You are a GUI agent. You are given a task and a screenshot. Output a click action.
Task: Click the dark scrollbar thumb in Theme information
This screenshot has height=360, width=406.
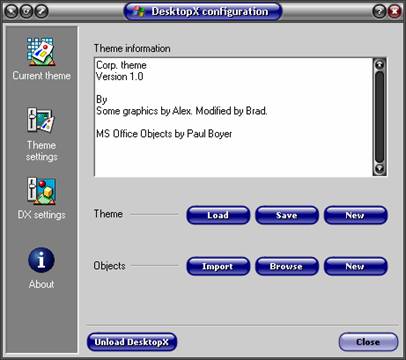(379, 117)
